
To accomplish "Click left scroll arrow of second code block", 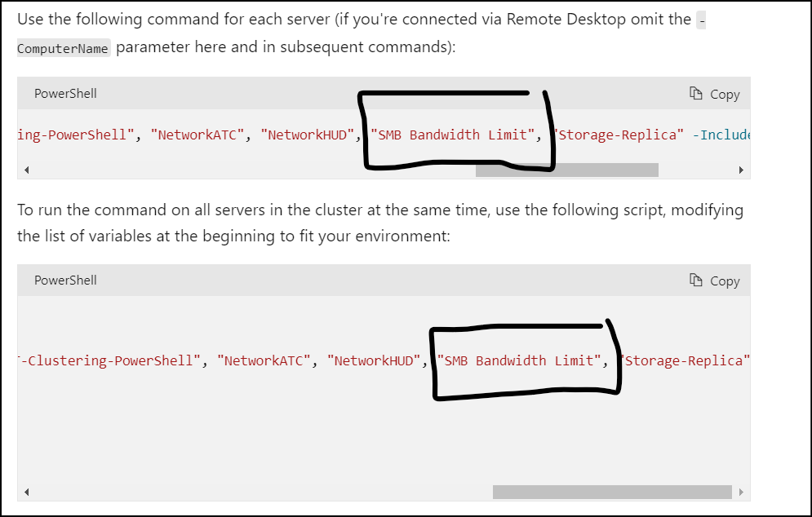I will pyautogui.click(x=26, y=493).
